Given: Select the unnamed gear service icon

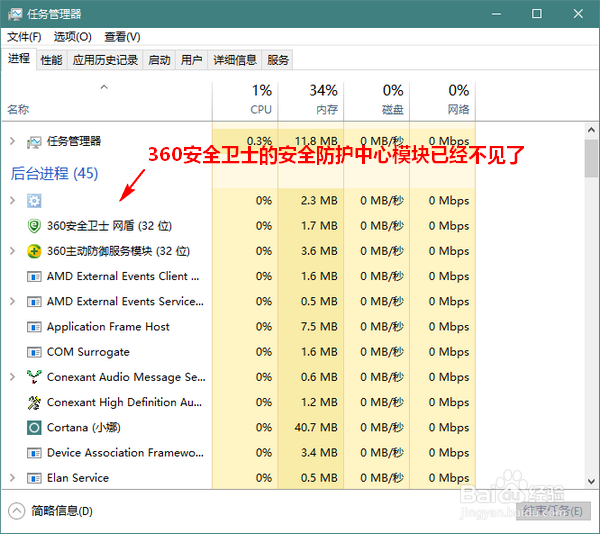Looking at the screenshot, I should click(34, 200).
